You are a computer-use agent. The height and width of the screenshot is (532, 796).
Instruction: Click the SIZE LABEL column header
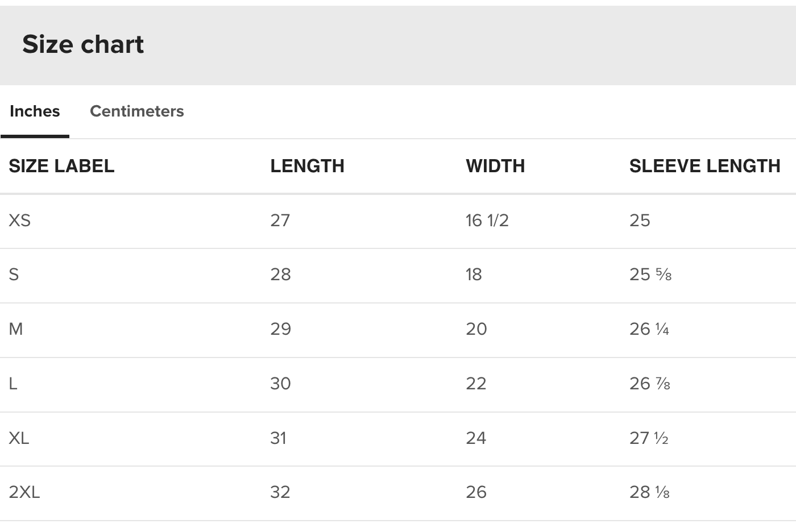tap(61, 166)
